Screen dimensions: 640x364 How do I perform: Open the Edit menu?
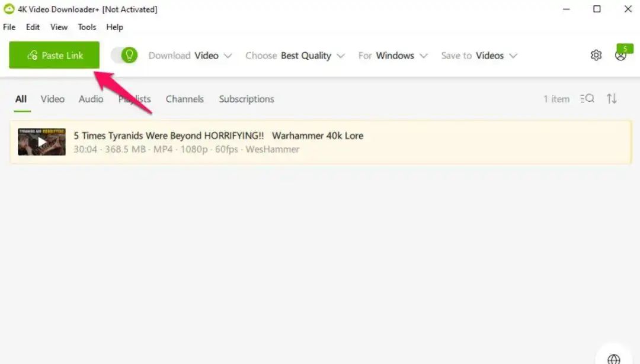tap(33, 27)
